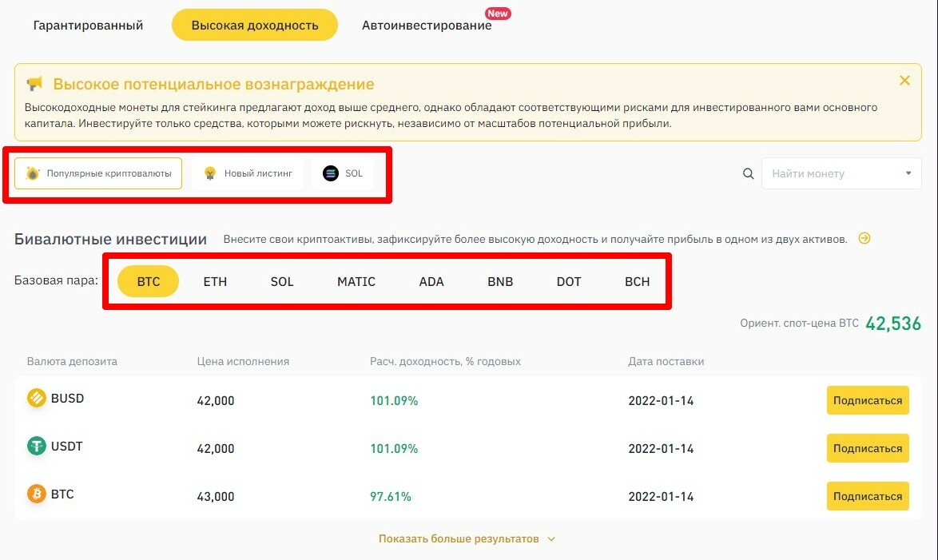Subscribe to the BUSD deposit offer
Screen dimensions: 938x560
click(868, 400)
